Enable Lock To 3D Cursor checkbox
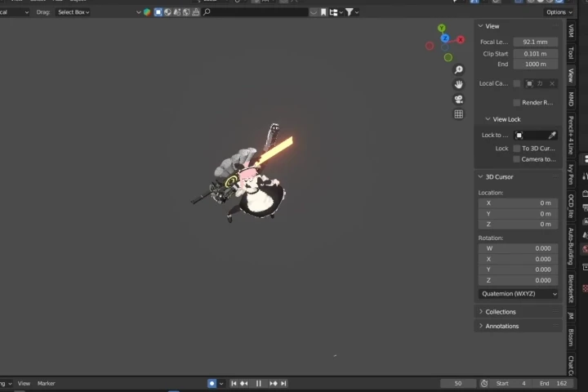The image size is (588, 392). pyautogui.click(x=517, y=149)
